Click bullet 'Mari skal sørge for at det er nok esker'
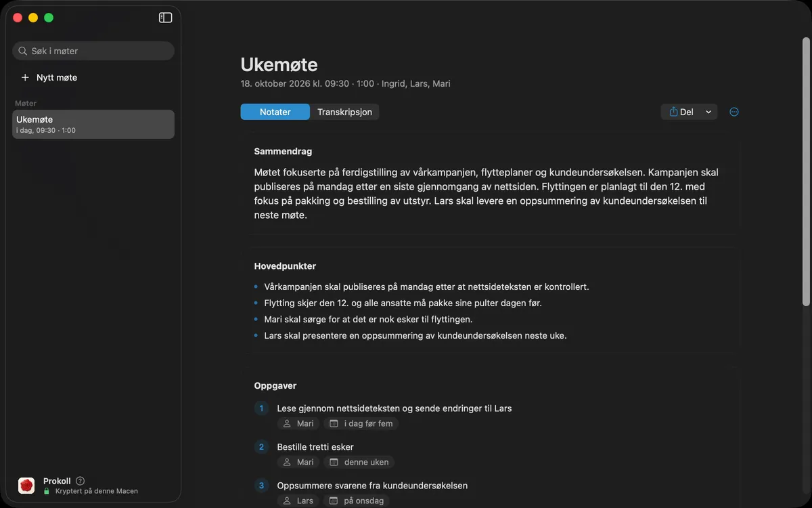This screenshot has width=812, height=508. pyautogui.click(x=368, y=319)
